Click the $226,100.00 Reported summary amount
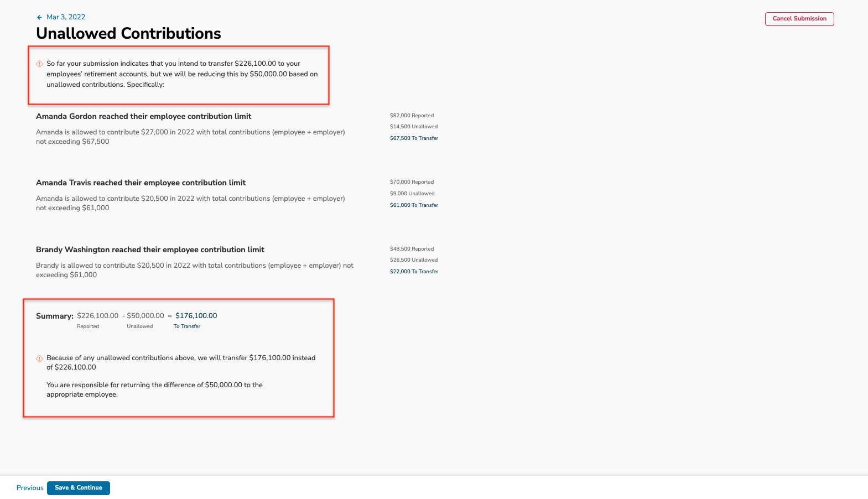This screenshot has width=868, height=499. pos(98,316)
